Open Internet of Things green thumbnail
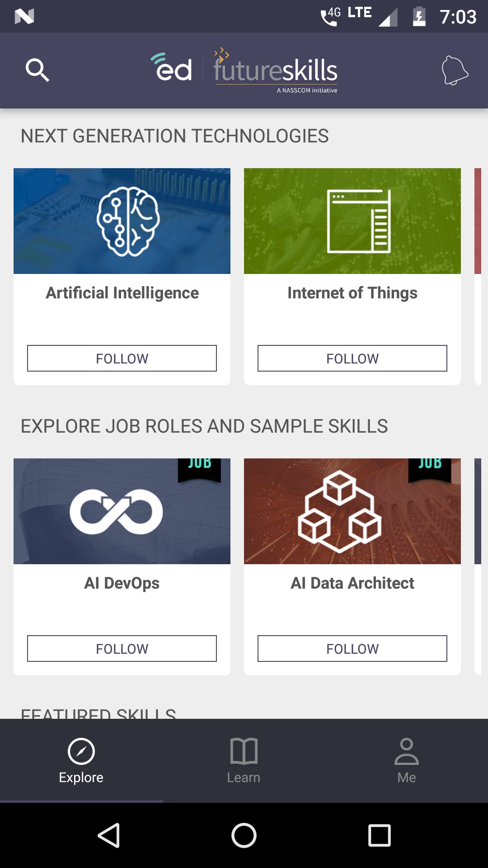The width and height of the screenshot is (488, 868). pos(352,221)
